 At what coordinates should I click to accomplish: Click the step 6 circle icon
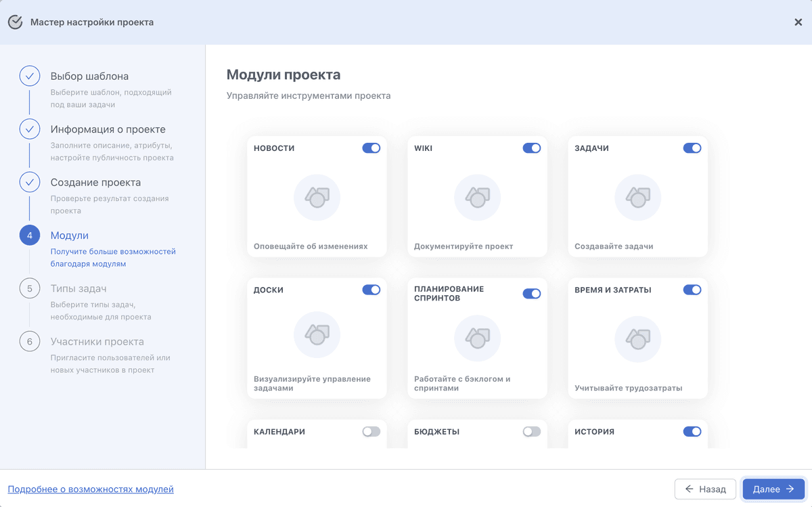tap(30, 342)
